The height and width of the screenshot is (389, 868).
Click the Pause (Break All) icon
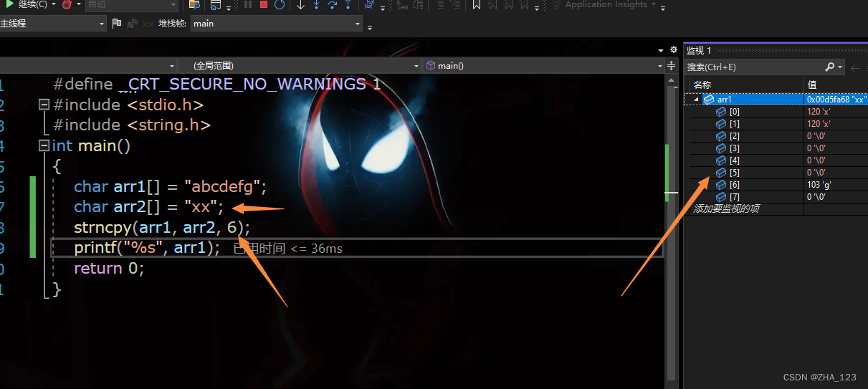click(248, 4)
